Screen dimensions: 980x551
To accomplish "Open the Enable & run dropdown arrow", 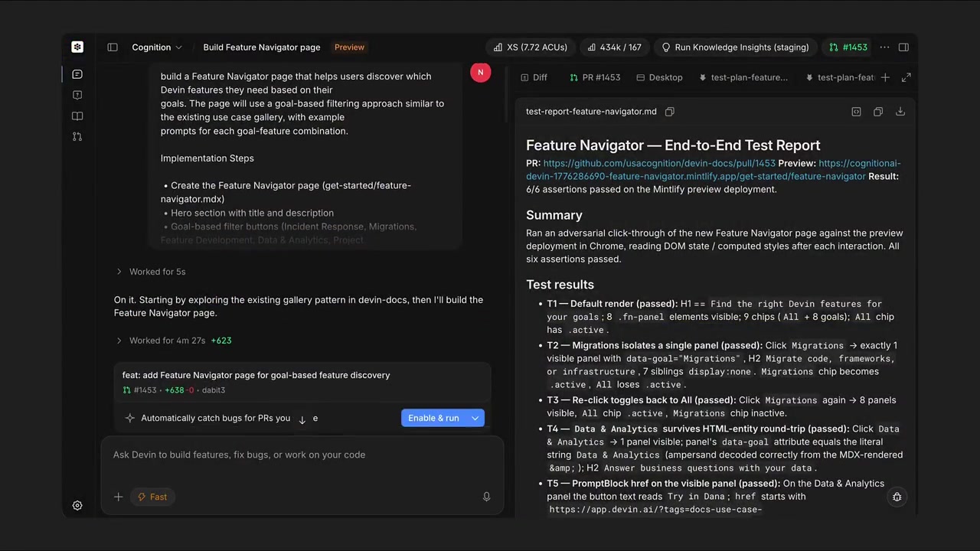I will click(475, 418).
